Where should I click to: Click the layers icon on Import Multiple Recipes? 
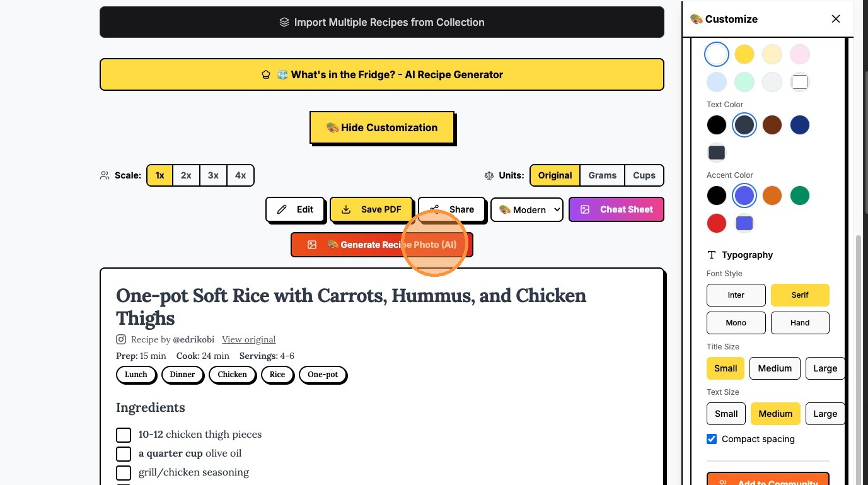284,22
